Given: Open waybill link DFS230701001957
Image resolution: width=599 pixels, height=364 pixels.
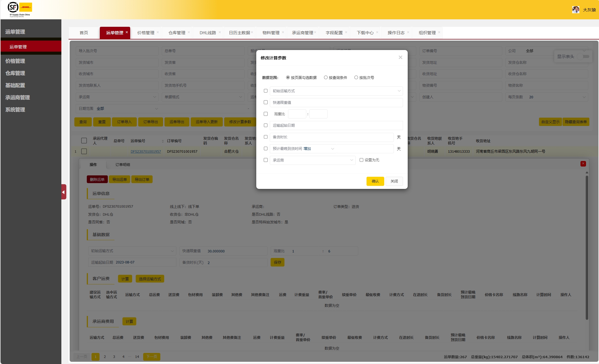Looking at the screenshot, I should click(x=146, y=151).
